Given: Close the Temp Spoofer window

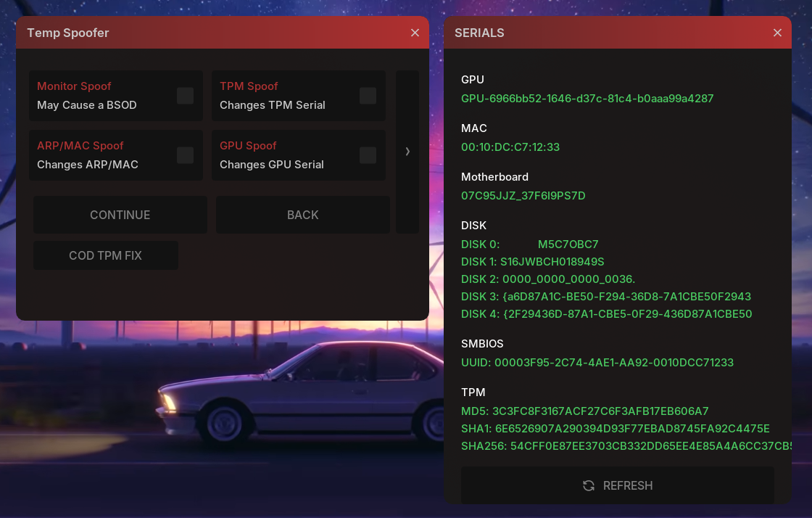Looking at the screenshot, I should (415, 33).
